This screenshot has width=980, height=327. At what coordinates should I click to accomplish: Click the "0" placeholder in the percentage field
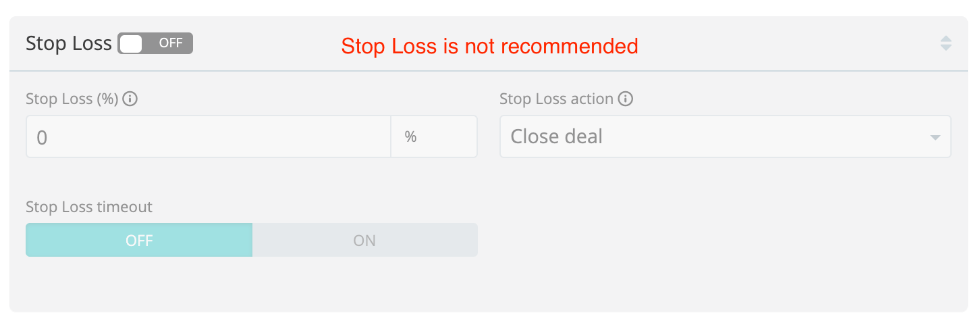click(42, 138)
